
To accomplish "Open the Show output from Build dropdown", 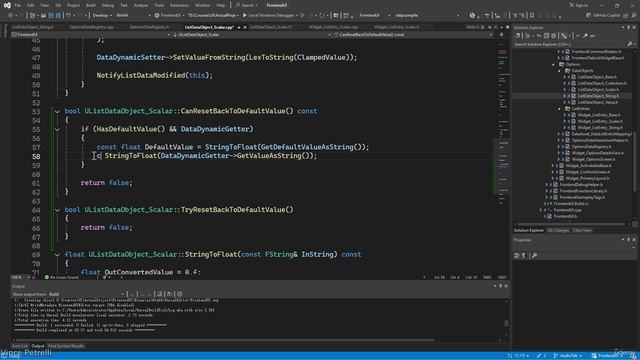I will [x=87, y=294].
